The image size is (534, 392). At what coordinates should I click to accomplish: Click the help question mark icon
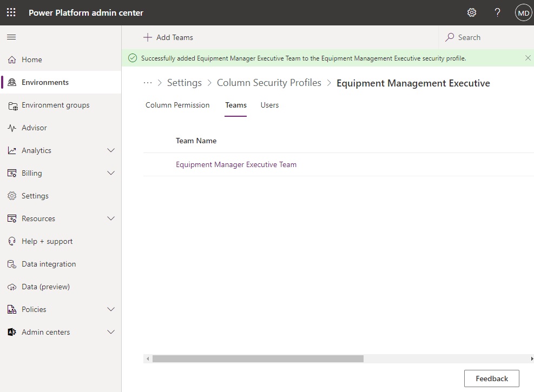[x=498, y=12]
